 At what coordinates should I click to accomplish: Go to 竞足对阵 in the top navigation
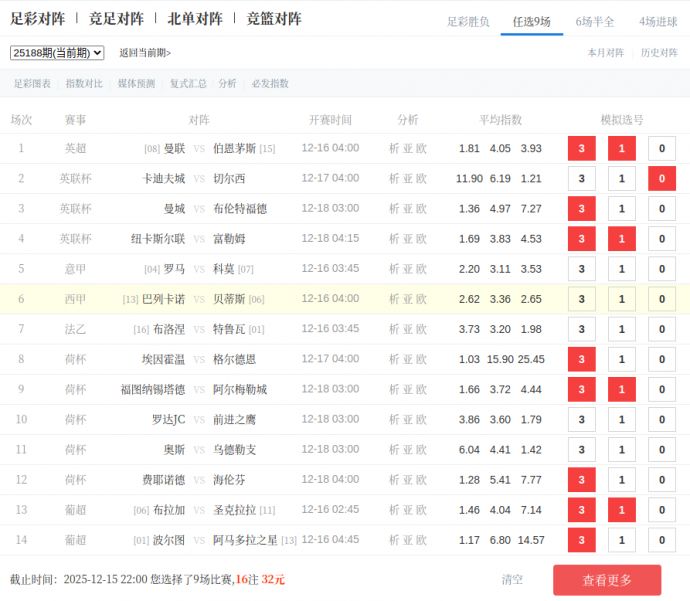[x=116, y=19]
